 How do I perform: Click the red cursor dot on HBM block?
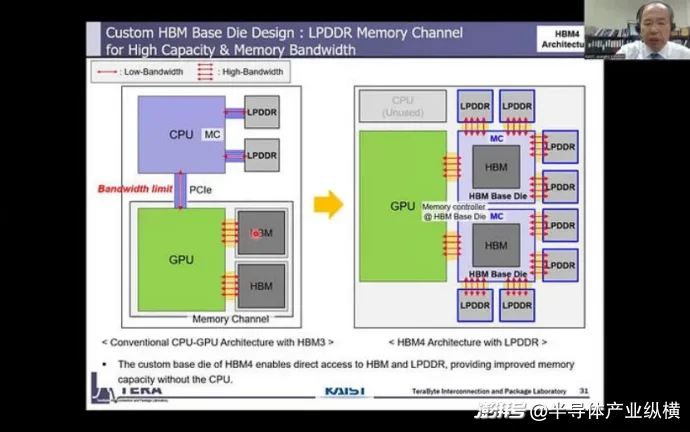[x=256, y=234]
